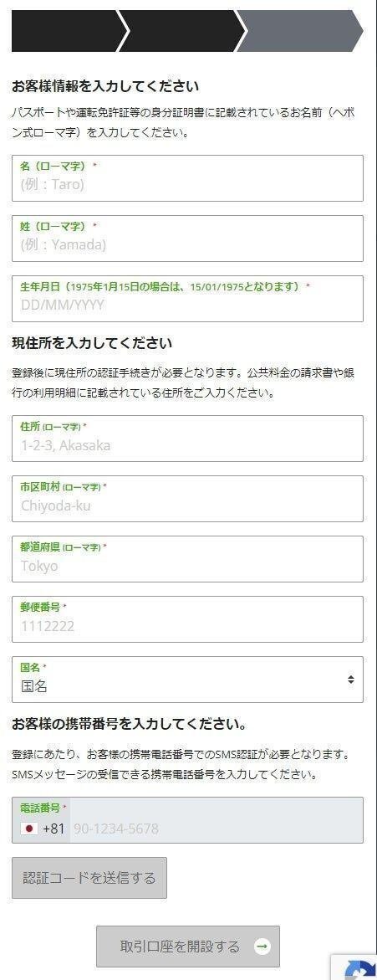The width and height of the screenshot is (377, 980).
Task: Click the 住所 address field
Action: coord(187,439)
